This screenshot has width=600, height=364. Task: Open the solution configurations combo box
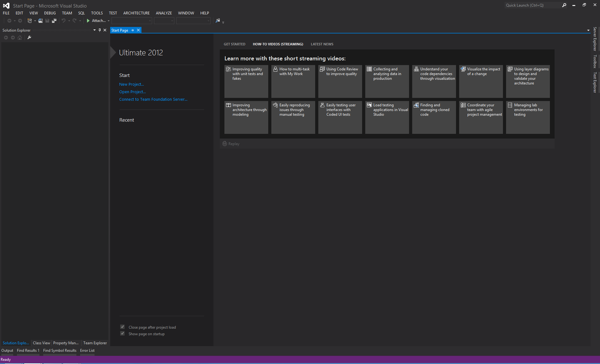[132, 21]
